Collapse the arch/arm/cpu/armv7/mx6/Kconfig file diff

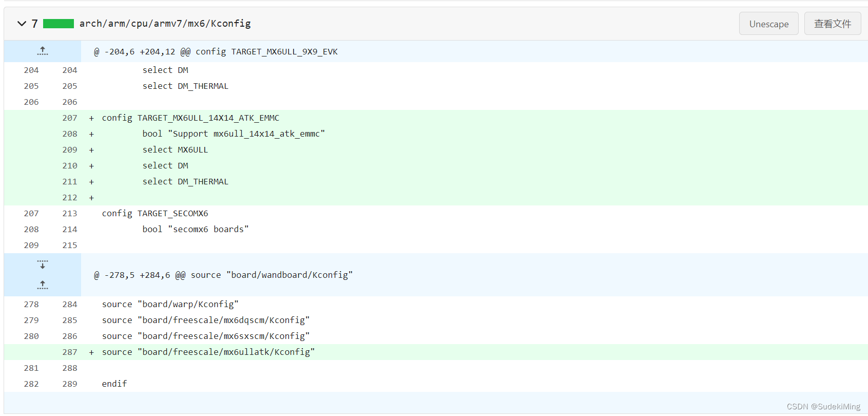click(x=22, y=24)
